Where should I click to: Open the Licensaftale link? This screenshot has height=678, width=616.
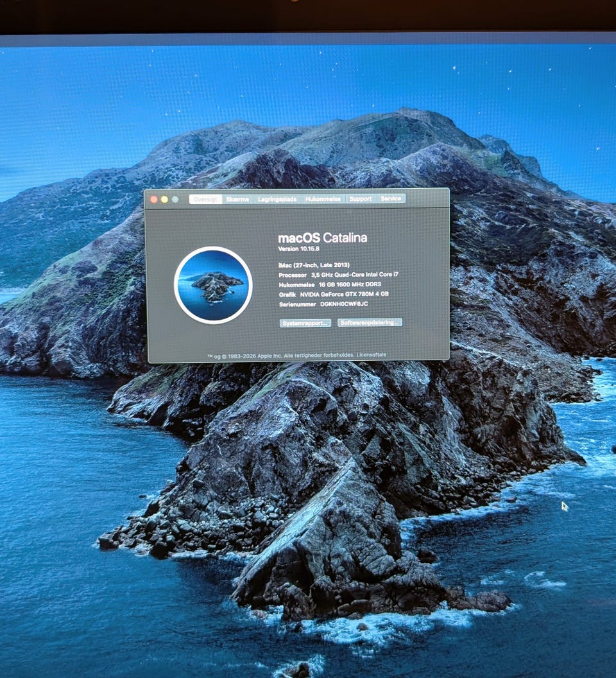(372, 354)
